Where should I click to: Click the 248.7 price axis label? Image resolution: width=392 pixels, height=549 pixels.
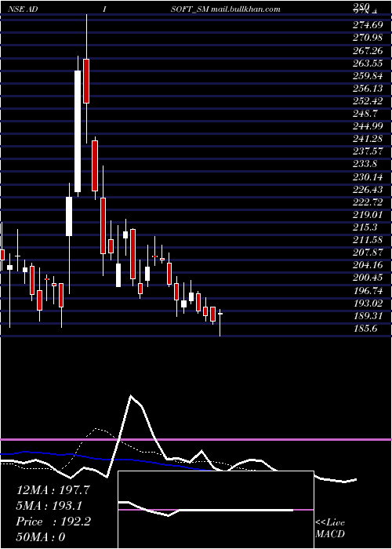point(365,114)
